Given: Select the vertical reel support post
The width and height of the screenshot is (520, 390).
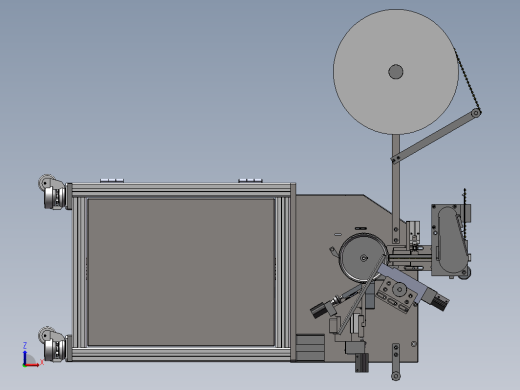Looking at the screenshot, I should pyautogui.click(x=396, y=188).
